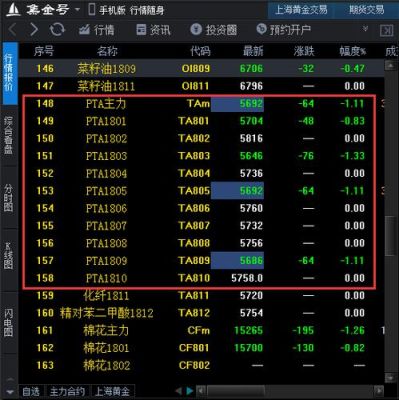399x400 pixels.
Task: Open the 投资圈 section
Action: tap(214, 30)
